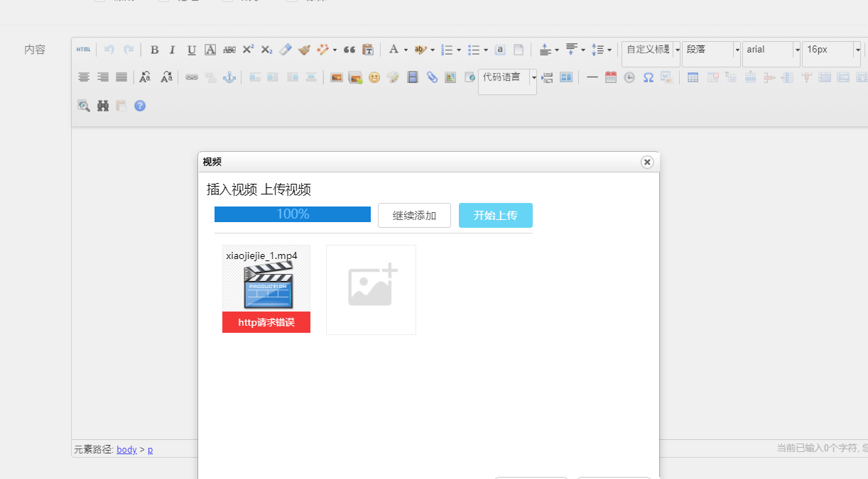Center-align the text

coord(84,77)
